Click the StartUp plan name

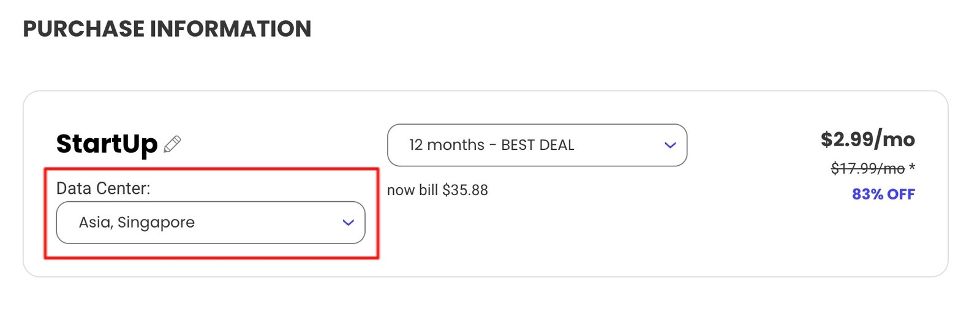(x=107, y=144)
